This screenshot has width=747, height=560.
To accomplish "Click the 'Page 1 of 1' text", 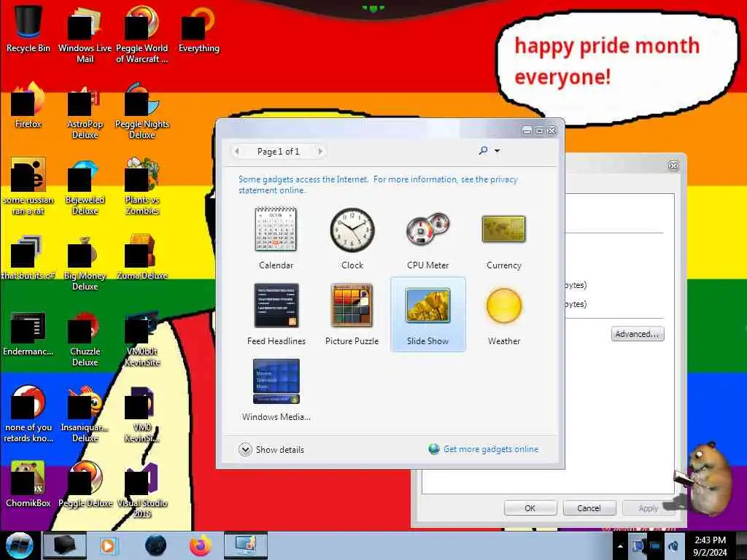I will 278,152.
